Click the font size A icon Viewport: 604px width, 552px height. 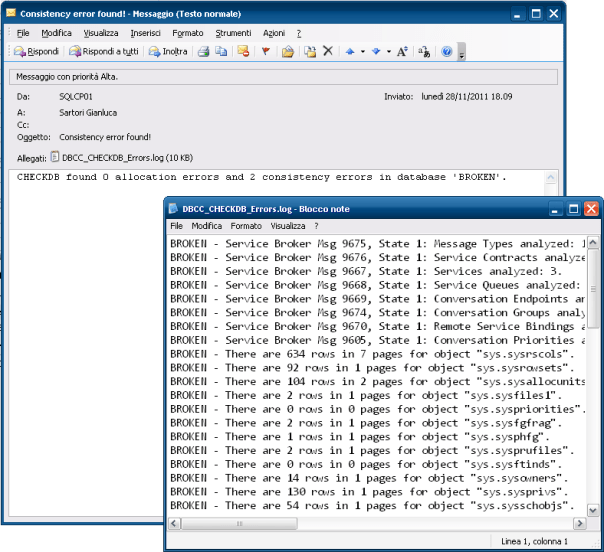[x=402, y=51]
